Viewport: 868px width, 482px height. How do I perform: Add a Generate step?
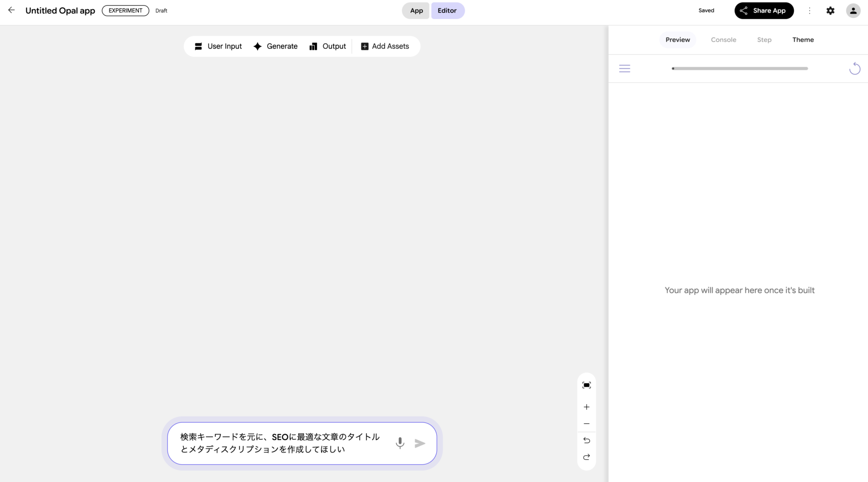(x=276, y=46)
